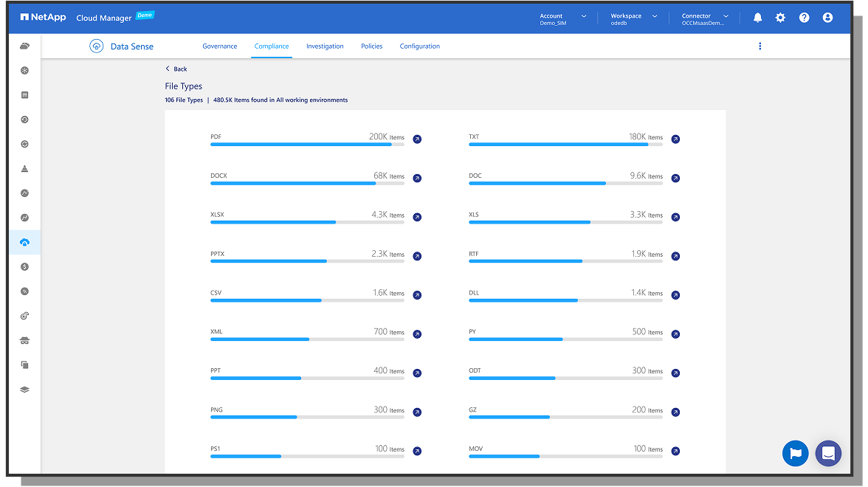The height and width of the screenshot is (487, 868).
Task: Open the user profile icon
Action: tap(827, 17)
